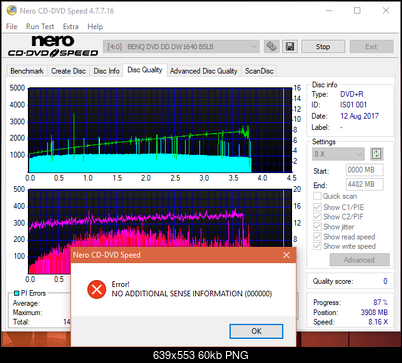Select the Disc Quality tab
402x363 pixels.
click(x=145, y=70)
